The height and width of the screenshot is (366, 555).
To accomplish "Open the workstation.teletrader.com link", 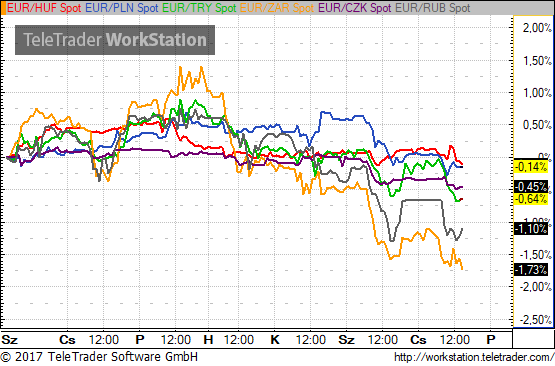I will pyautogui.click(x=474, y=357).
